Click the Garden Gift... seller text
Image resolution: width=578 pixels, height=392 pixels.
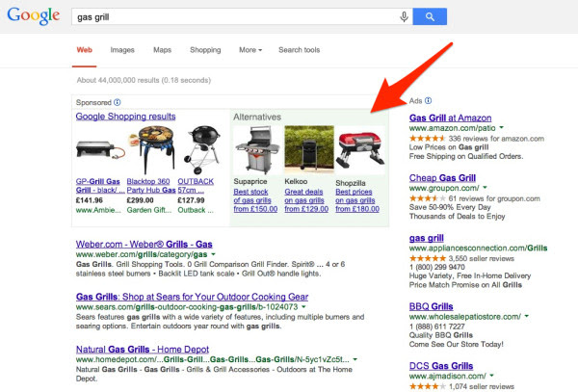[149, 210]
